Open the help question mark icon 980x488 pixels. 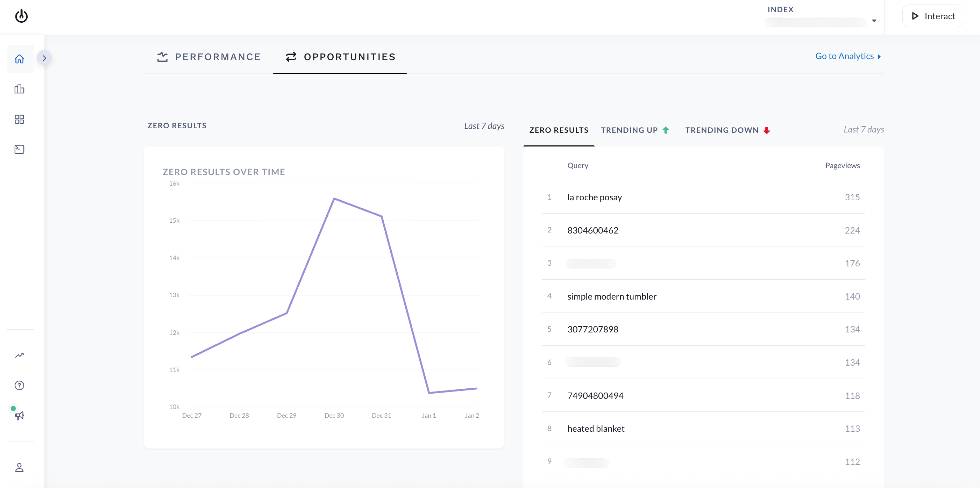(x=19, y=385)
